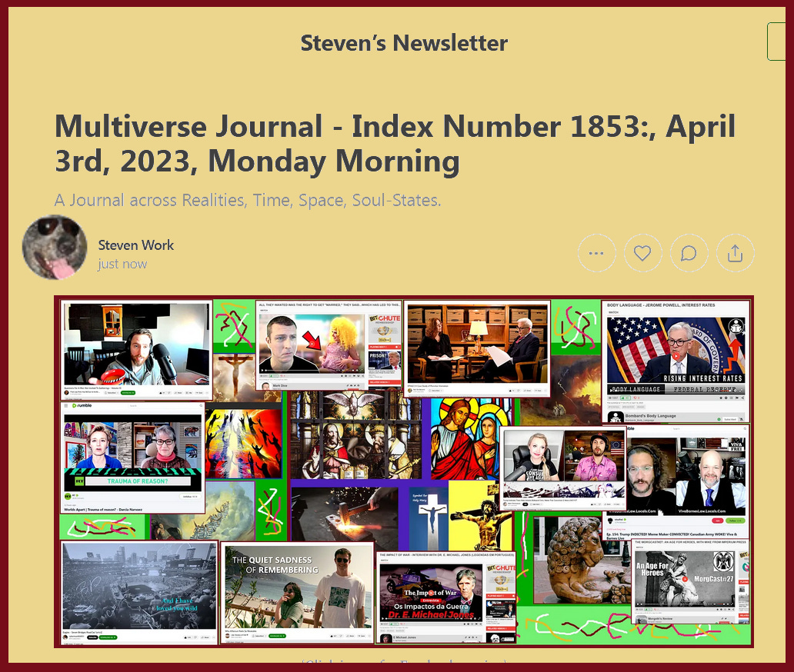The height and width of the screenshot is (672, 794).
Task: Share the post using share icon
Action: click(736, 253)
